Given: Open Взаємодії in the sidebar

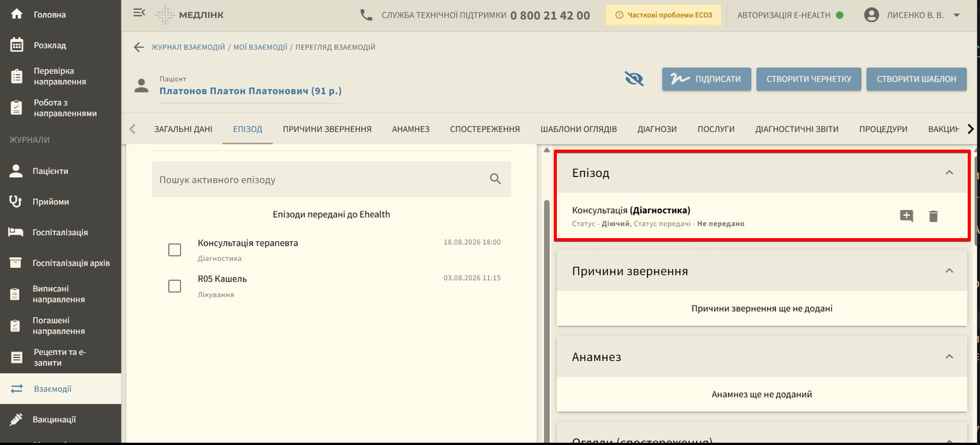Looking at the screenshot, I should tap(60, 389).
